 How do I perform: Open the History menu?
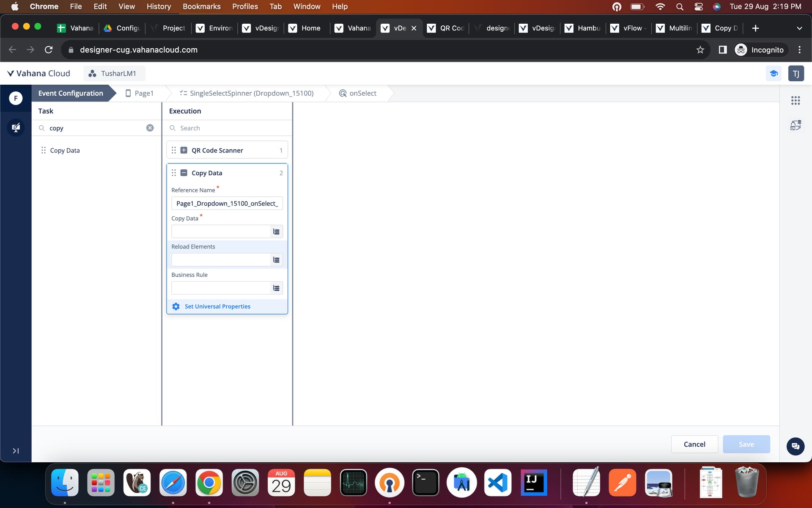pos(159,6)
